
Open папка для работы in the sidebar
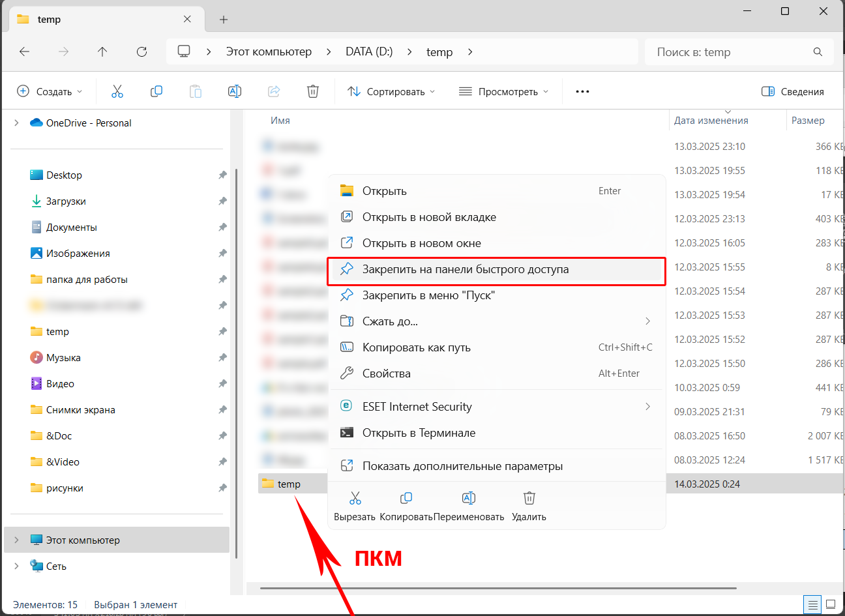[x=87, y=279]
